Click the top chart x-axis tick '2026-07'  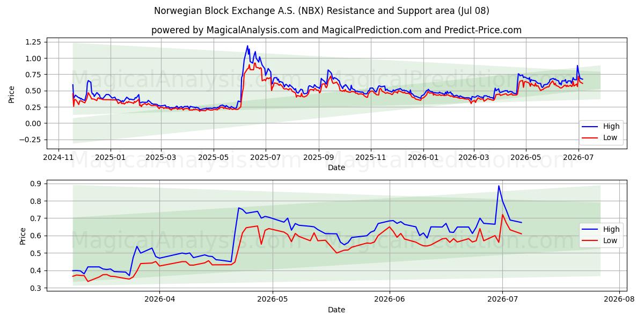tap(577, 158)
